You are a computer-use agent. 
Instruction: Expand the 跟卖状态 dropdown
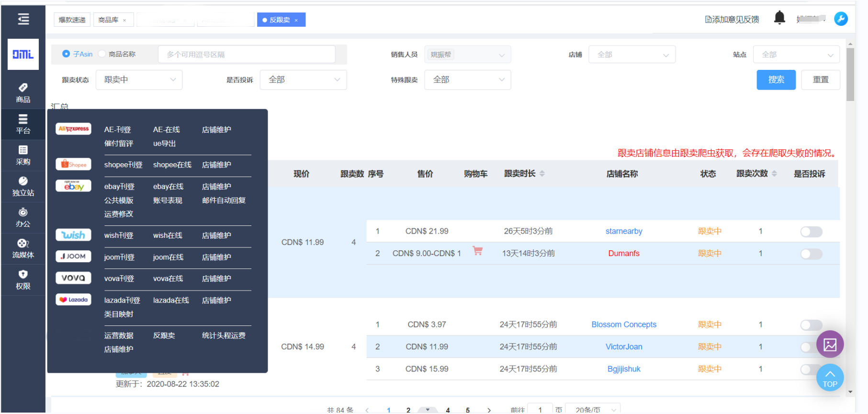coord(139,80)
